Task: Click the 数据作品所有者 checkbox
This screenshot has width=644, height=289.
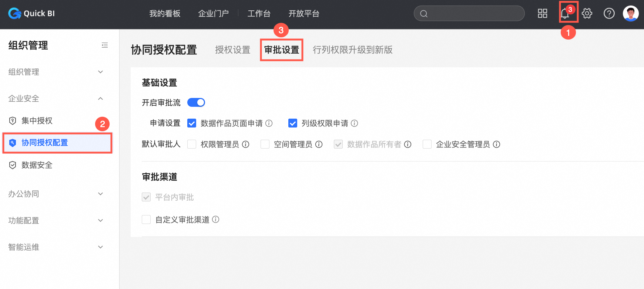Action: [338, 144]
